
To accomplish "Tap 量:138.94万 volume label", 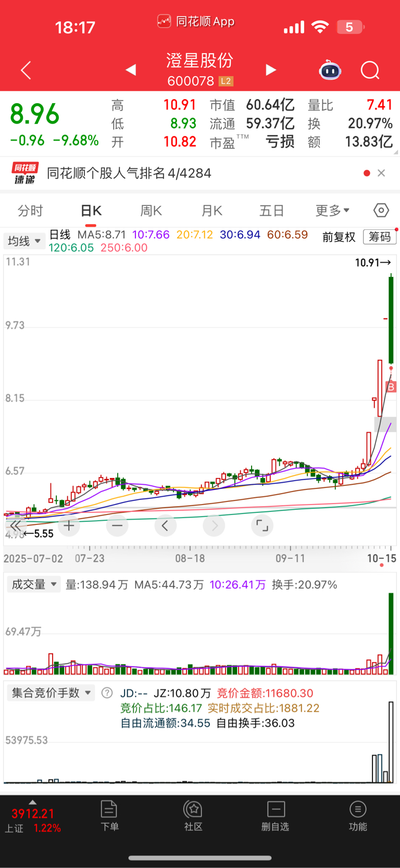I will click(97, 585).
